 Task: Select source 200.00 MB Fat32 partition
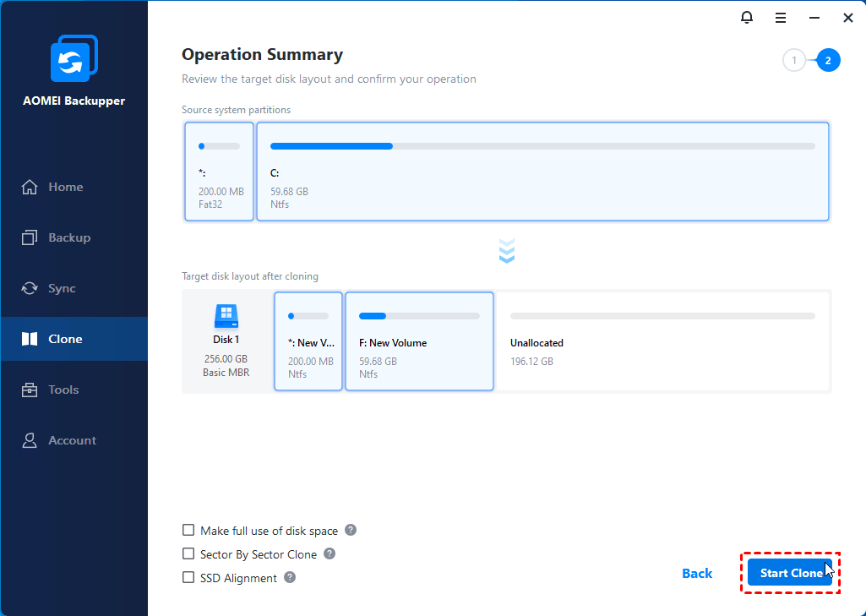coord(220,172)
